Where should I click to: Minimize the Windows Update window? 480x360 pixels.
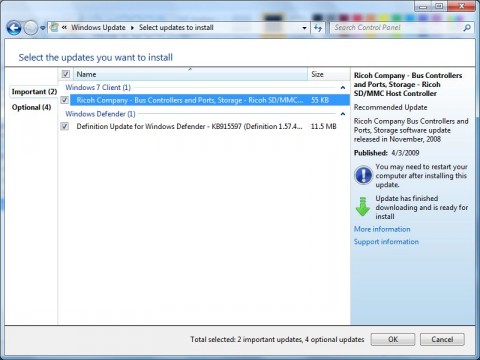(x=423, y=6)
